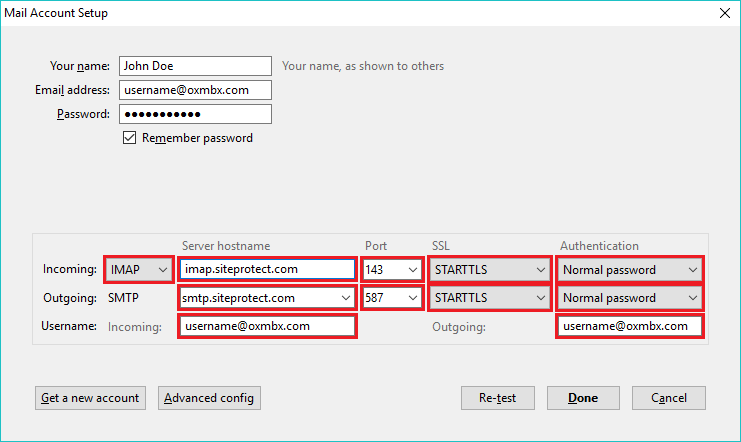Click the Your name input field
741x442 pixels.
coord(195,66)
